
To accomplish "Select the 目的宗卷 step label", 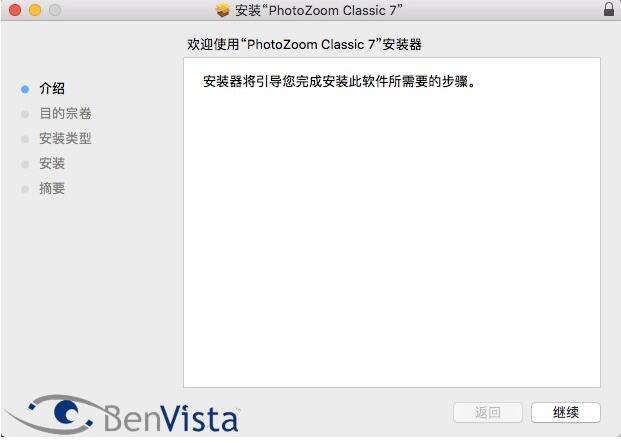I will 65,114.
